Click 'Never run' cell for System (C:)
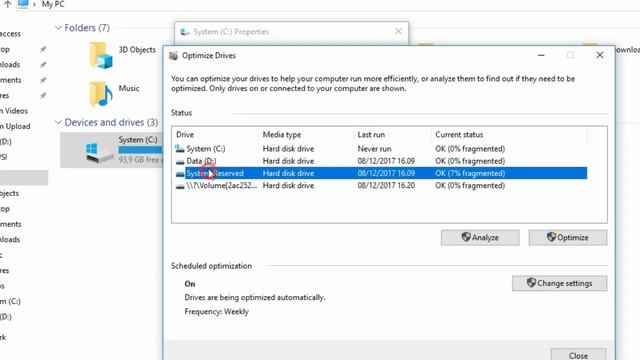This screenshot has width=640, height=360. point(374,149)
